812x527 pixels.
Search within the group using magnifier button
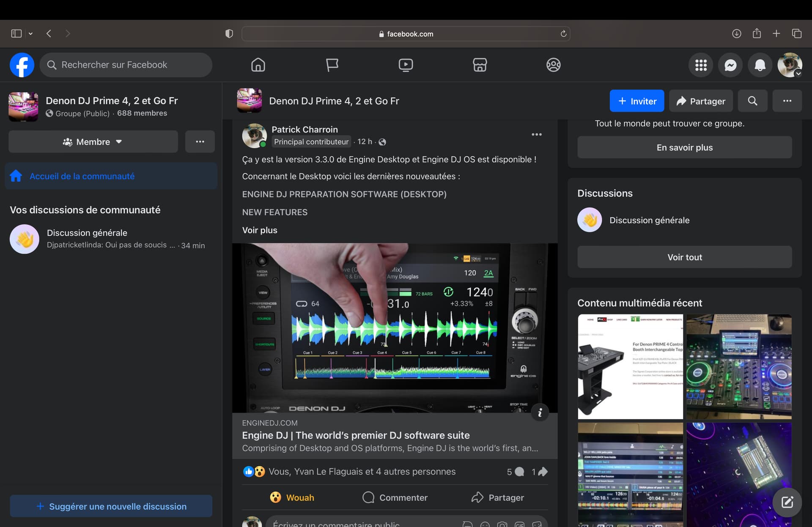coord(752,101)
